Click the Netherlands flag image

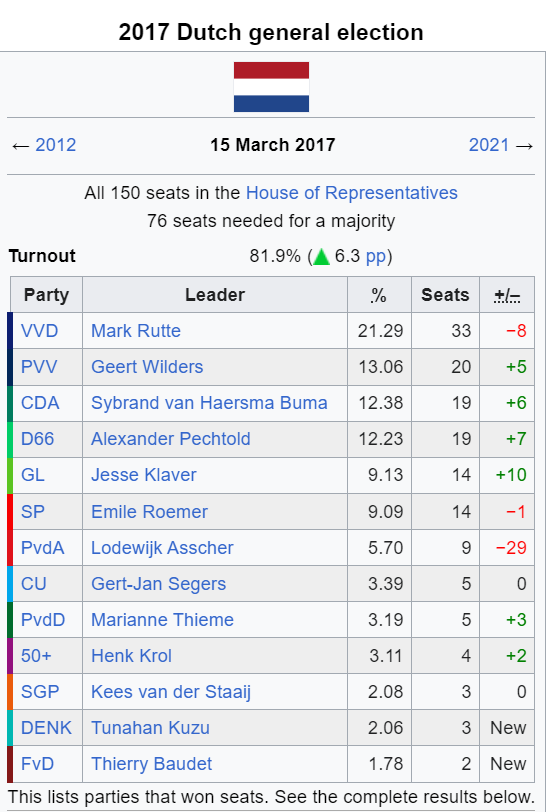click(271, 87)
